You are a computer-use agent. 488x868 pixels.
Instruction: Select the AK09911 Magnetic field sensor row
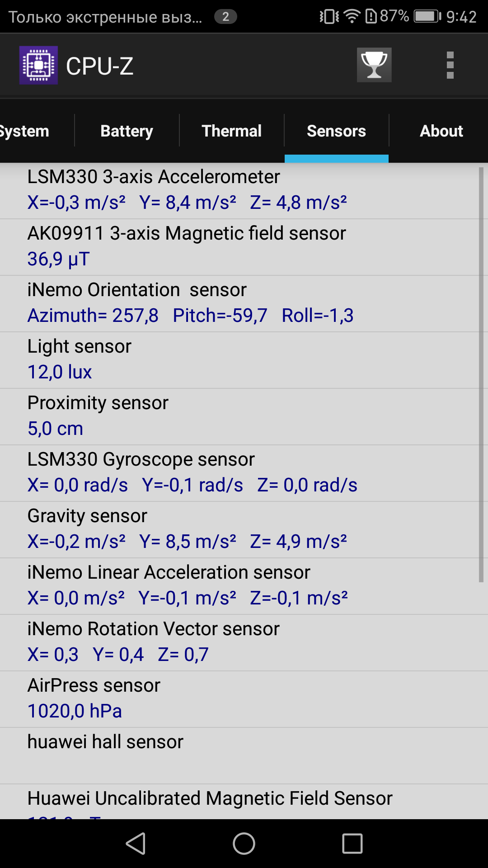pyautogui.click(x=239, y=247)
